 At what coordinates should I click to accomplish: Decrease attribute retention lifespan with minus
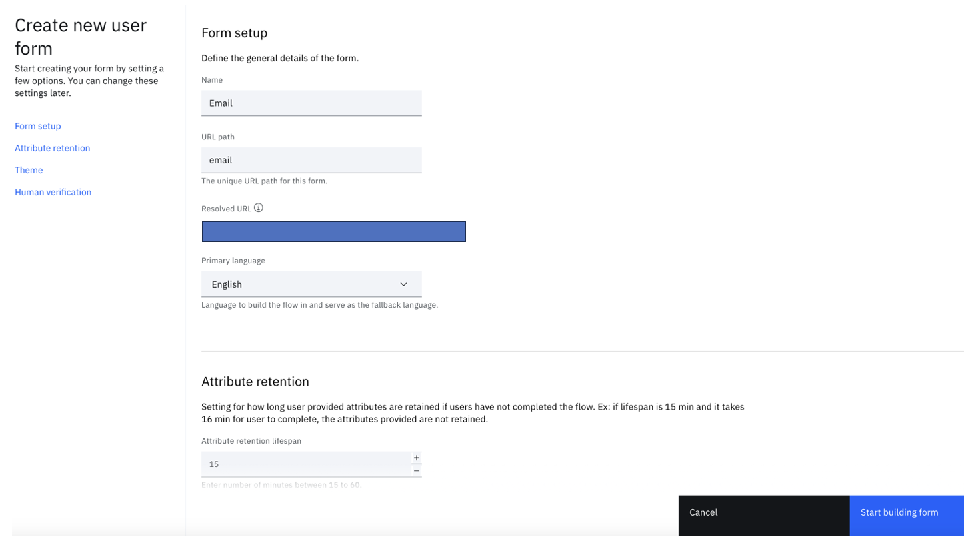[x=417, y=470]
